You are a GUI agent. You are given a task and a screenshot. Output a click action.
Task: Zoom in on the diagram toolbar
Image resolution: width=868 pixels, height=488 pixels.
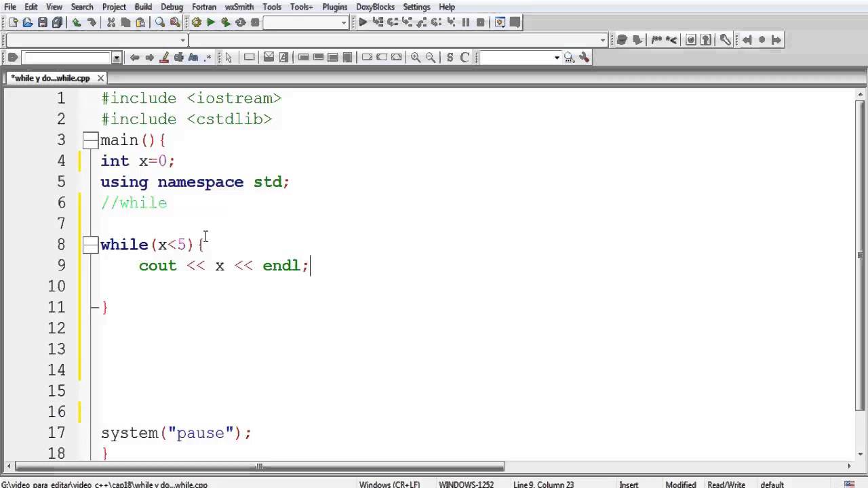click(x=416, y=58)
